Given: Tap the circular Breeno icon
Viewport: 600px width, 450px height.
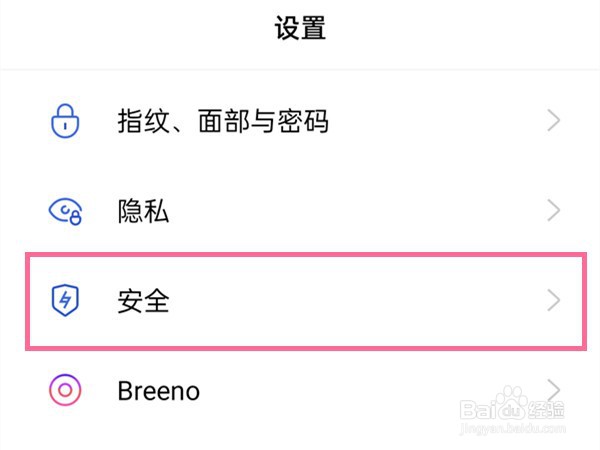Looking at the screenshot, I should click(66, 389).
